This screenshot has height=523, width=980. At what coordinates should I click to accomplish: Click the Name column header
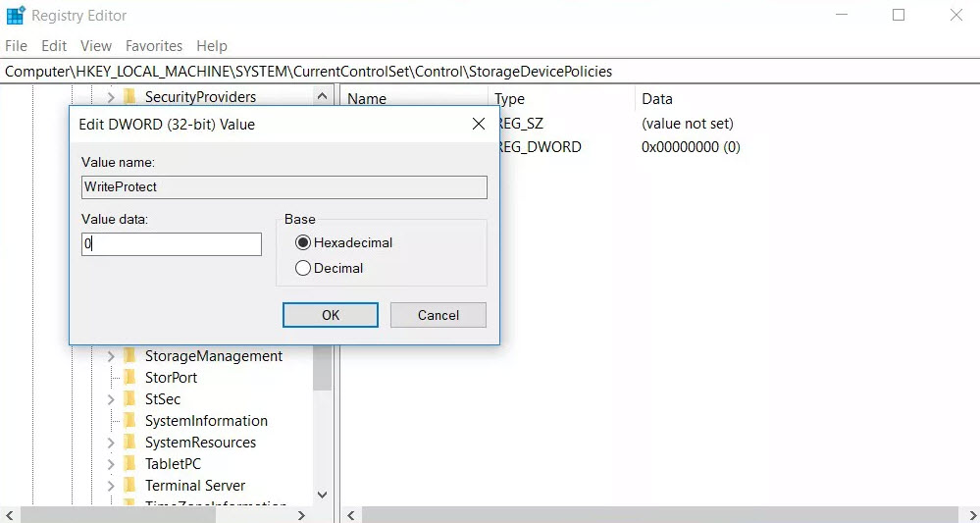[x=367, y=99]
